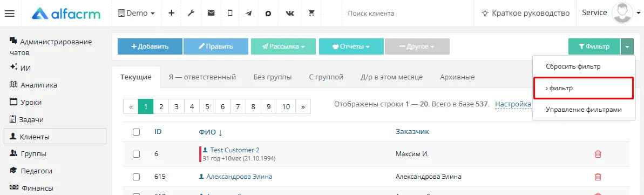This screenshot has width=644, height=195.
Task: Switch to Я — ответственный tab
Action: pyautogui.click(x=202, y=77)
